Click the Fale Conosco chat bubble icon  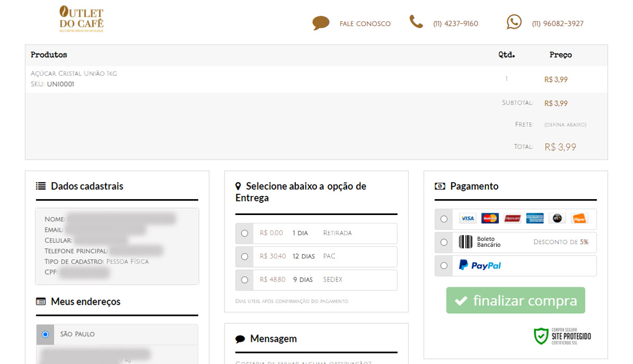[321, 23]
